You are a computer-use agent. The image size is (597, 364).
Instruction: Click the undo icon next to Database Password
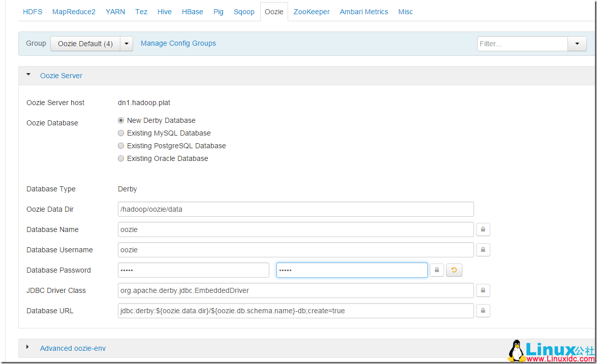[454, 270]
